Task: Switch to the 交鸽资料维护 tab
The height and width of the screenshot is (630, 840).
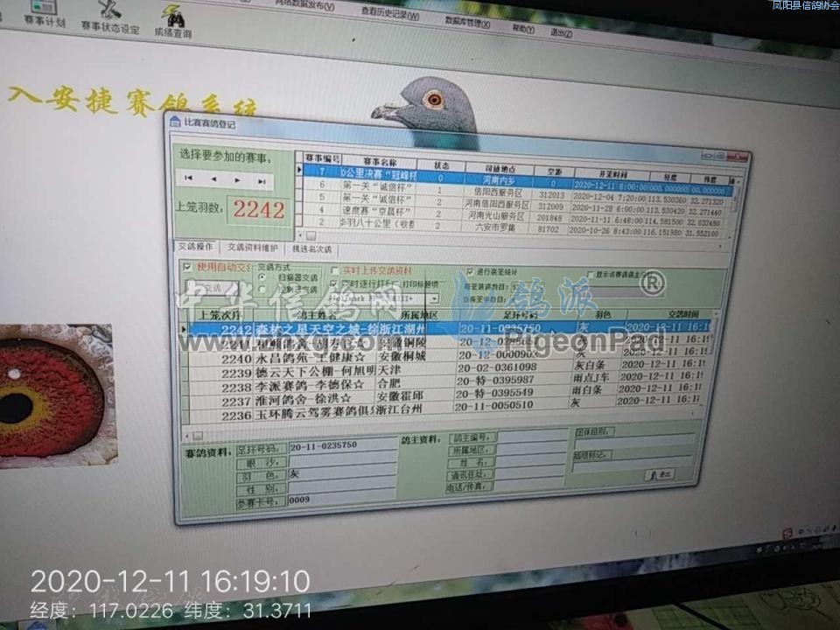Action: 252,248
